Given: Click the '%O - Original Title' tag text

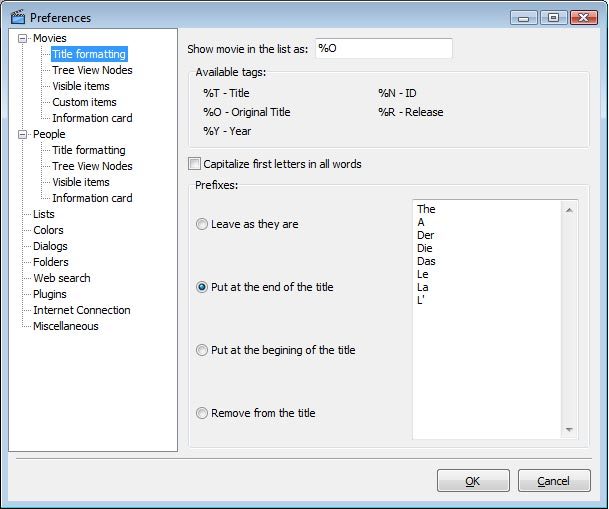Looking at the screenshot, I should click(x=247, y=112).
